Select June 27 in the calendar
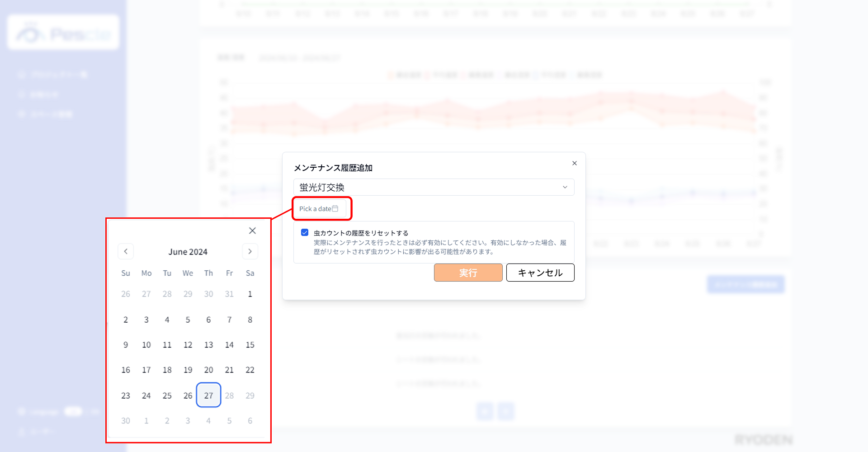The width and height of the screenshot is (868, 452). click(x=208, y=395)
